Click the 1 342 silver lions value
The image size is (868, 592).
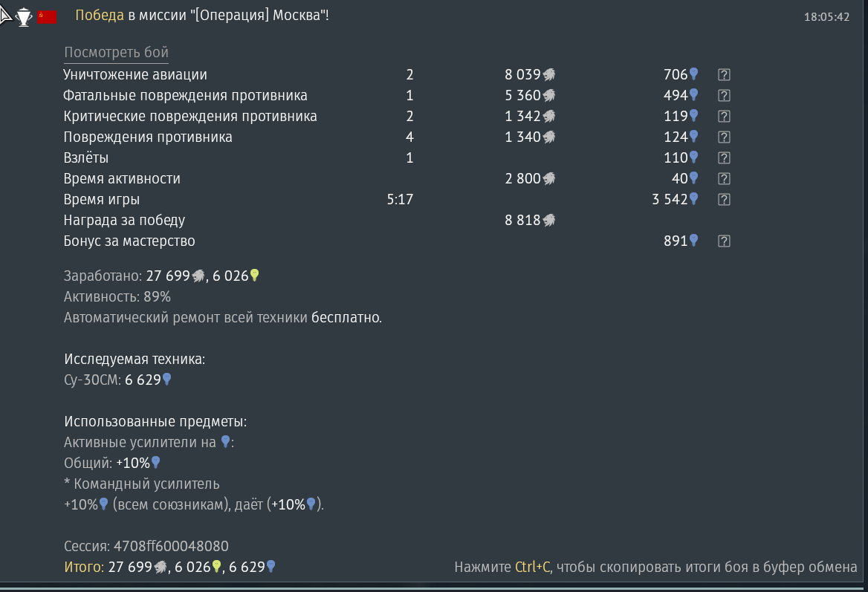click(522, 116)
